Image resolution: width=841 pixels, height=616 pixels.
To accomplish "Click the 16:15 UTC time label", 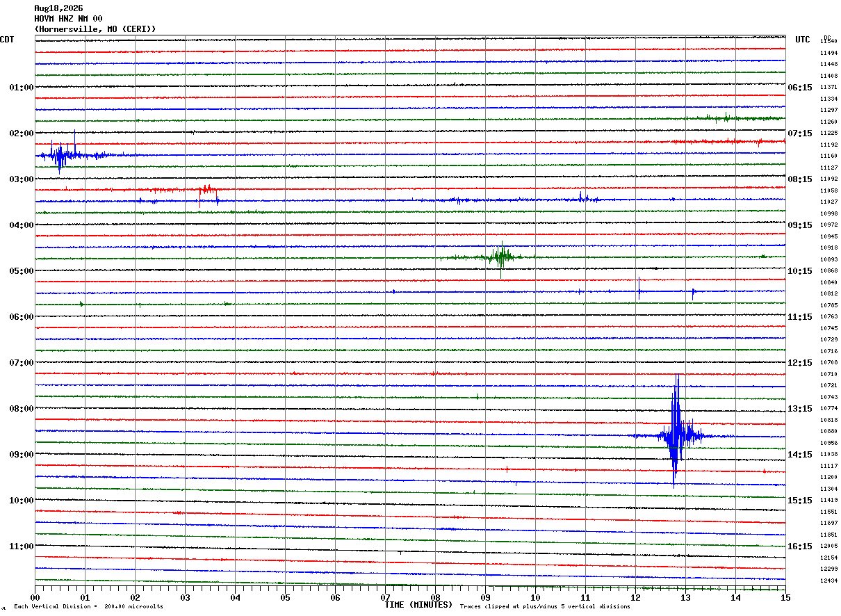I will point(799,546).
